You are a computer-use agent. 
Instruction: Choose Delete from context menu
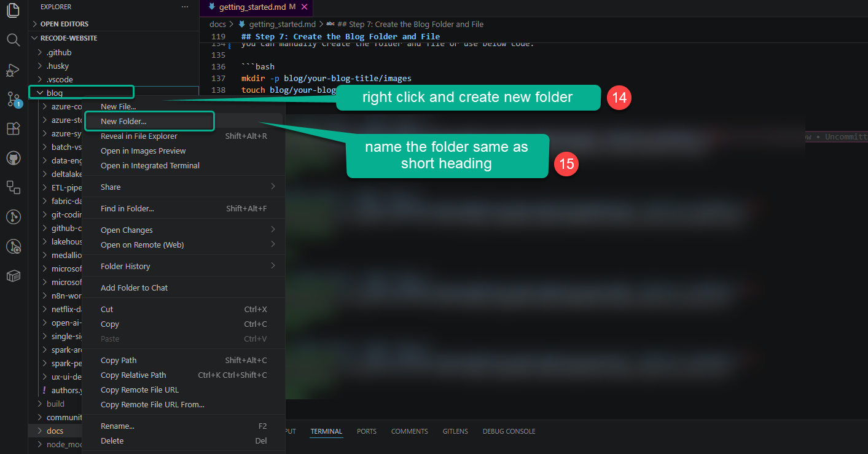tap(184, 441)
